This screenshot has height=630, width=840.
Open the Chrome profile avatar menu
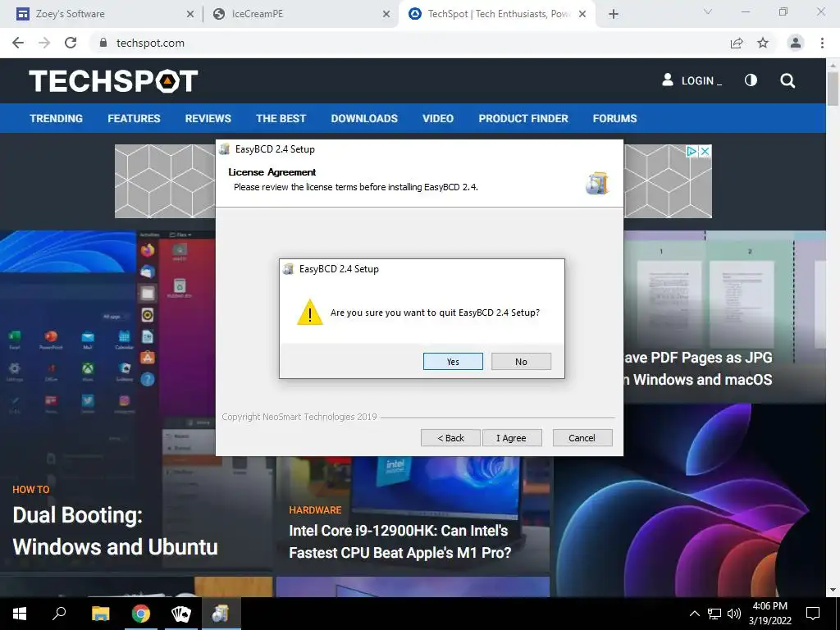point(796,43)
